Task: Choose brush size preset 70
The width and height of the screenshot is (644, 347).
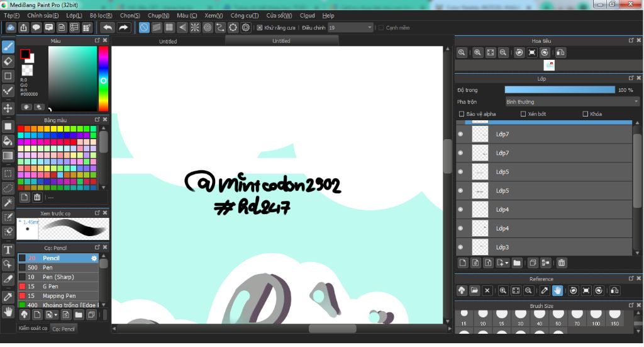Action: click(x=577, y=318)
